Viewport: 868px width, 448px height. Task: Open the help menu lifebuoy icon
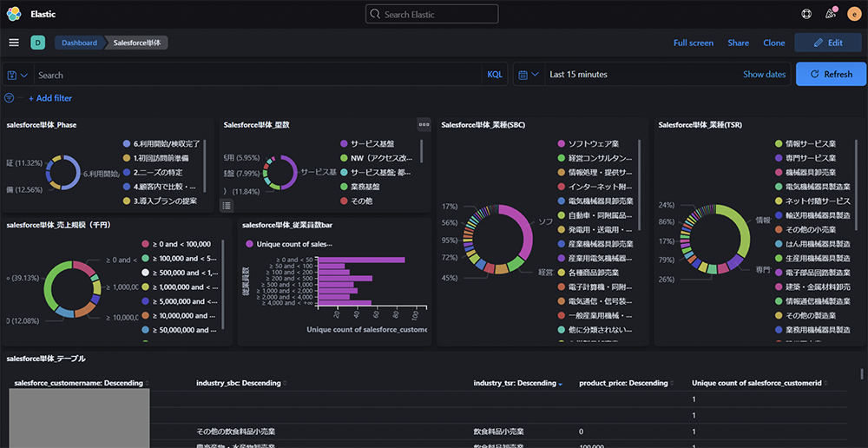click(x=806, y=14)
